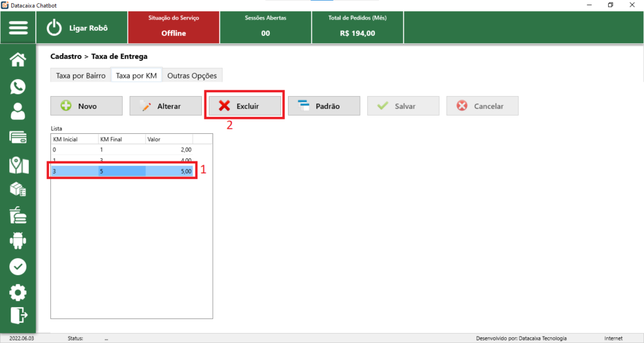Viewport: 644px width, 343px height.
Task: Open the hamburger menu
Action: 18,28
